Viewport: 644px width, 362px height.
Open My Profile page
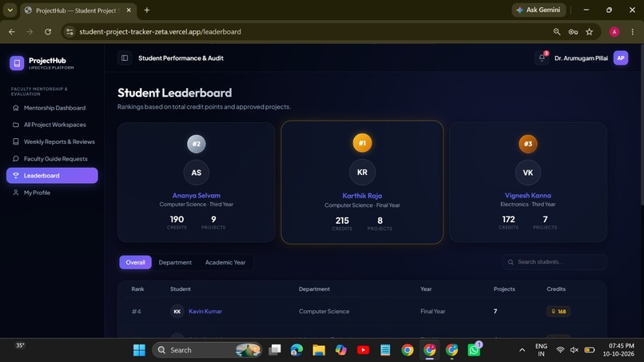click(x=52, y=193)
